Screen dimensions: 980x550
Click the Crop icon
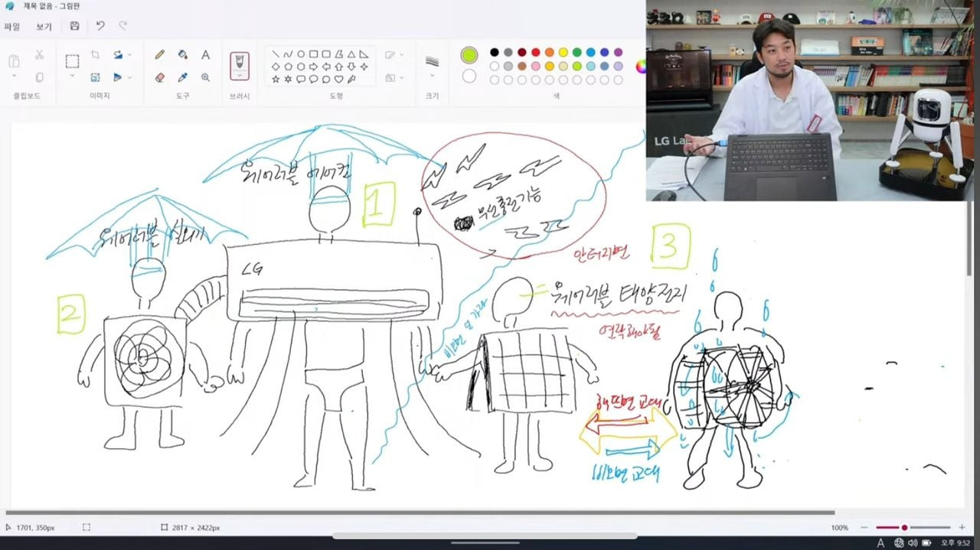(x=95, y=55)
